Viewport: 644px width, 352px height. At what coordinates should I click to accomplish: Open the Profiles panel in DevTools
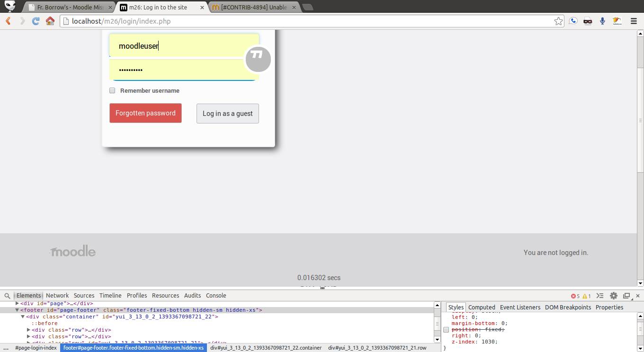click(x=137, y=295)
